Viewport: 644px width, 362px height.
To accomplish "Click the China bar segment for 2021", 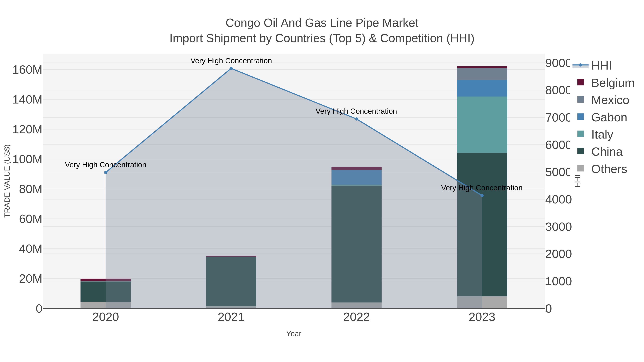I will [231, 282].
